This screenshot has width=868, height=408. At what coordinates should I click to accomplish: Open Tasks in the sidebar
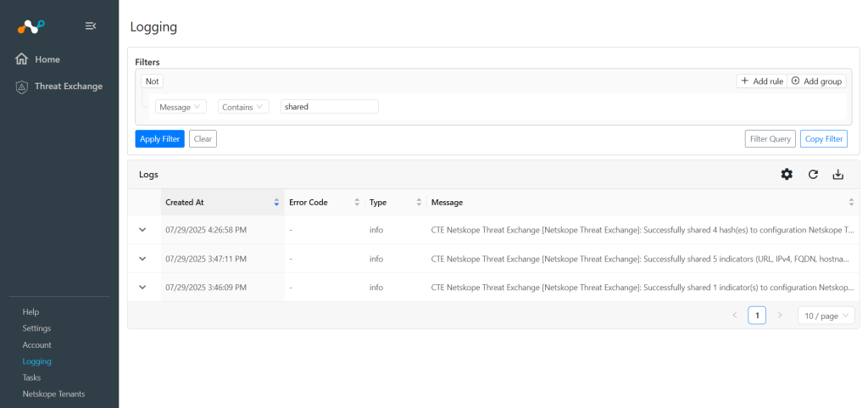tap(31, 377)
